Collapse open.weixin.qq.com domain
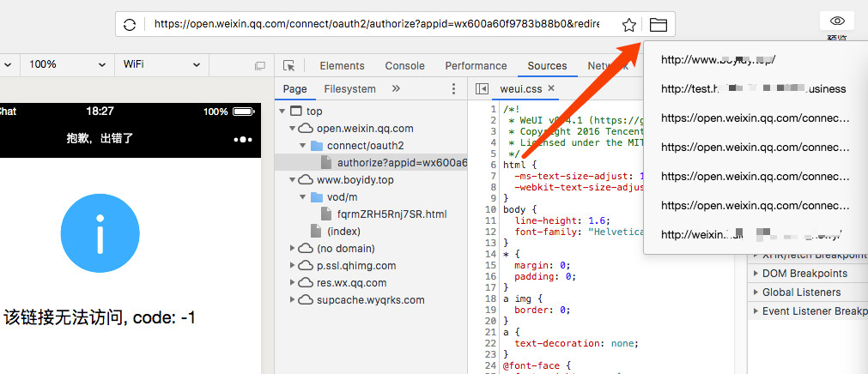 point(292,129)
